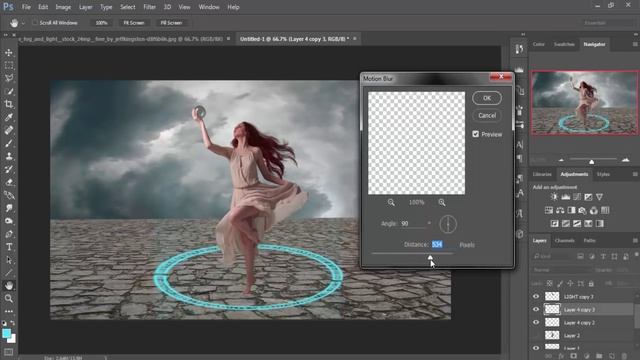Select the Gradient/Paint Bucket tool

(x=9, y=195)
